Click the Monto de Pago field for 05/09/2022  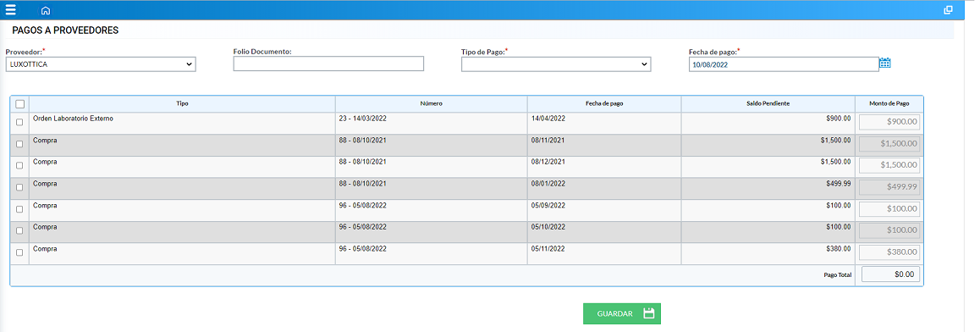889,209
